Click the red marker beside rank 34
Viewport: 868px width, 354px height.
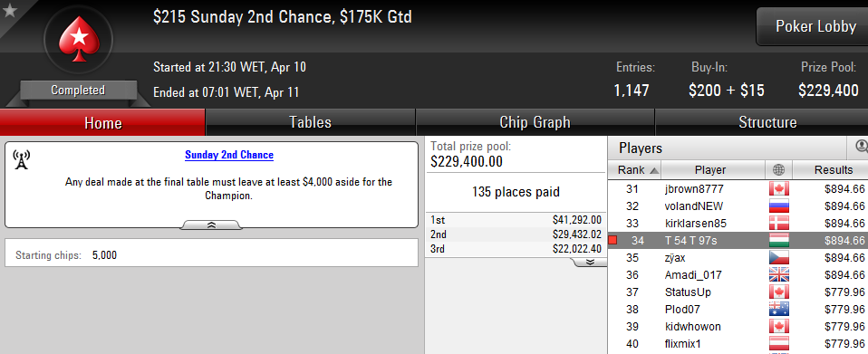click(612, 241)
